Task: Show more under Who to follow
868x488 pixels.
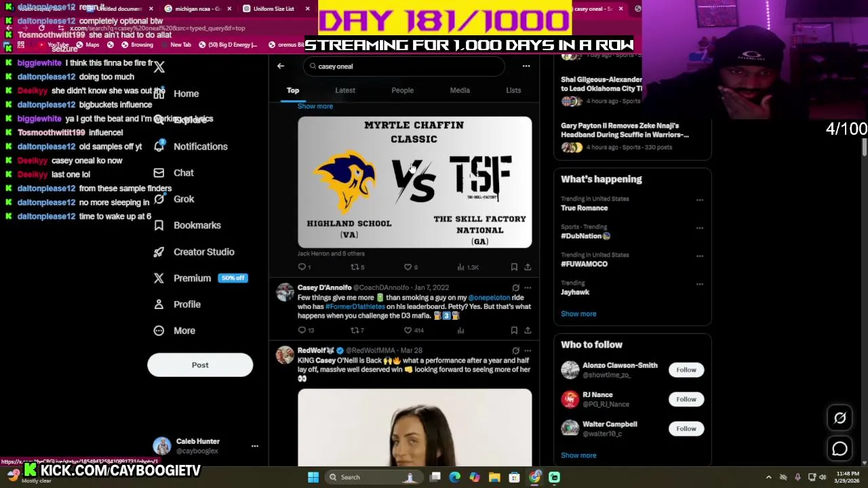Action: pos(578,455)
